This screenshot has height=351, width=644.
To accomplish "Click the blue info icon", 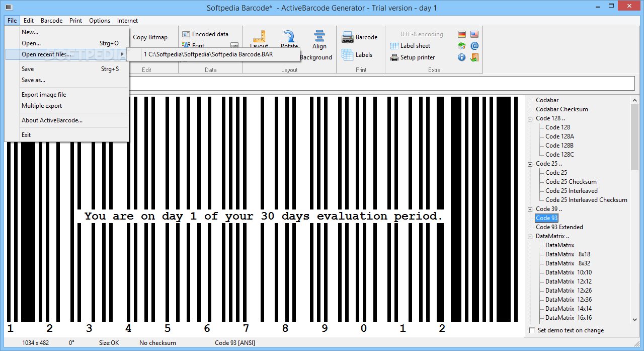I will coord(462,57).
